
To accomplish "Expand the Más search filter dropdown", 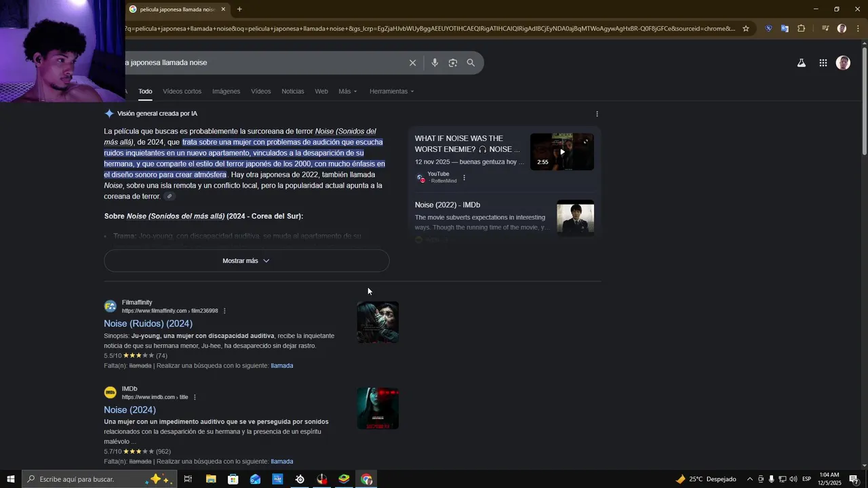I will tap(348, 91).
